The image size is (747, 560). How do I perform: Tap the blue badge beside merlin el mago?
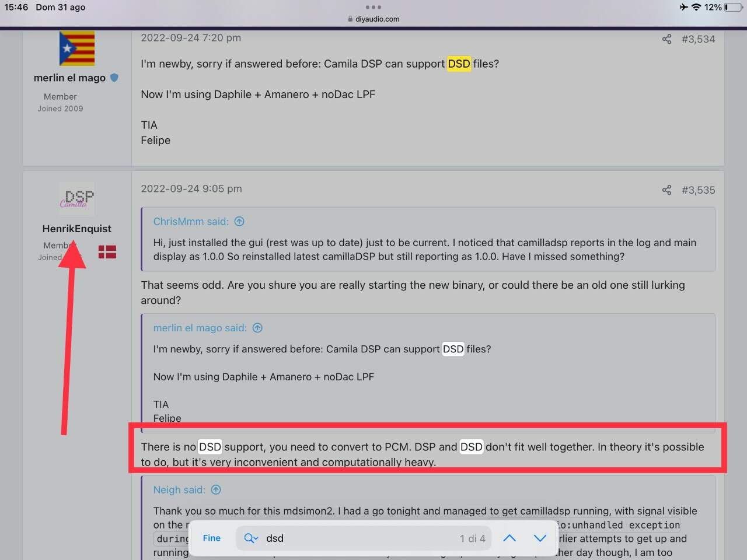click(x=114, y=78)
